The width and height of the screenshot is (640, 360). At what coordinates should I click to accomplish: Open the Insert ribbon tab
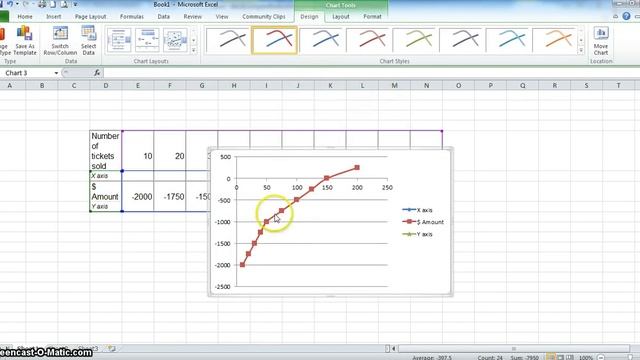tap(53, 17)
